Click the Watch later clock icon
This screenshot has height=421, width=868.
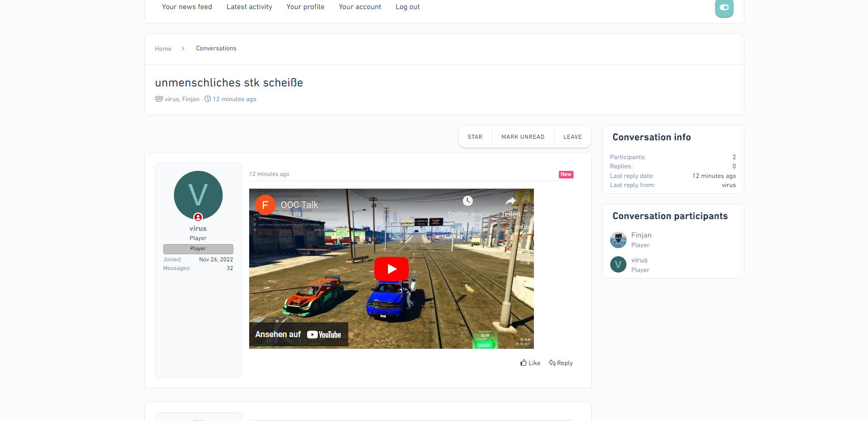pyautogui.click(x=467, y=201)
